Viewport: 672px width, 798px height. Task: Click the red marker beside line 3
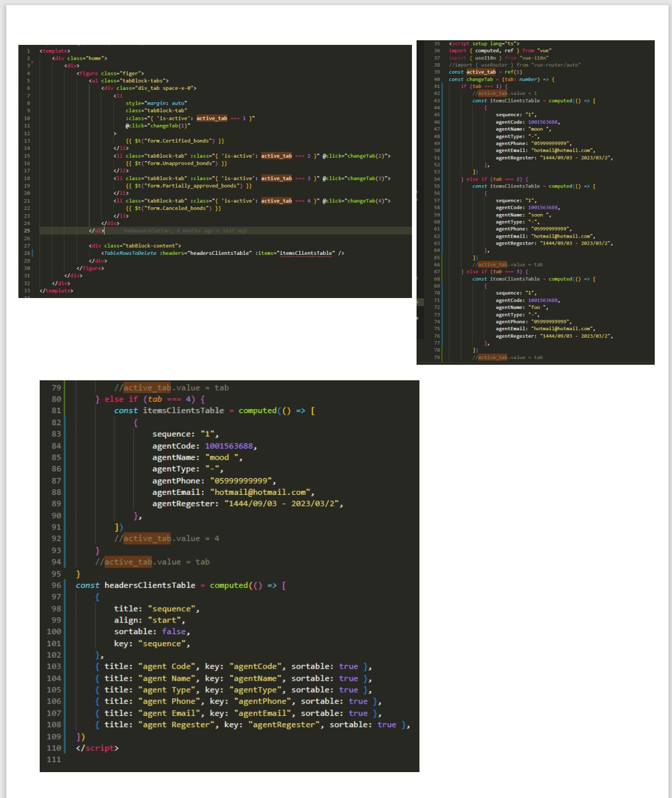pos(32,63)
